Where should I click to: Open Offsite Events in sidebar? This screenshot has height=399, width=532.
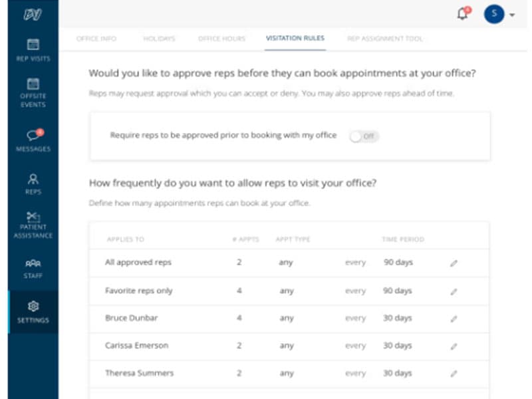pos(33,84)
